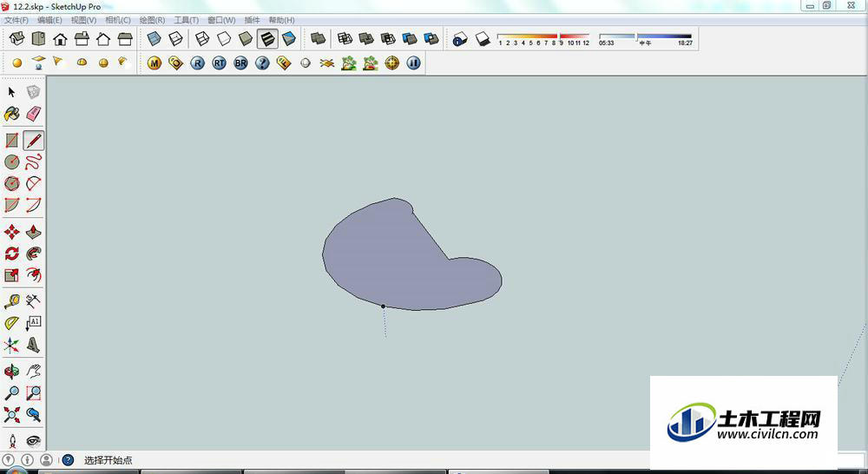Open the 文件(F) menu
Screen dimensions: 868x474
(16, 20)
